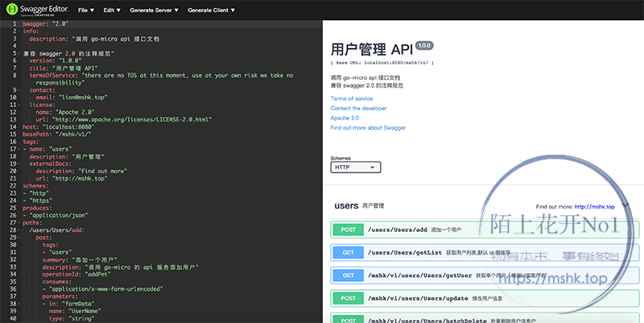Fold the post block at line 29
644x323 pixels.
19,238
